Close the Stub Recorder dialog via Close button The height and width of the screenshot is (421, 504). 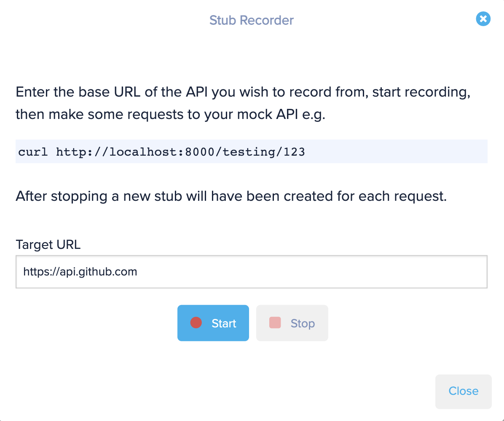click(464, 391)
